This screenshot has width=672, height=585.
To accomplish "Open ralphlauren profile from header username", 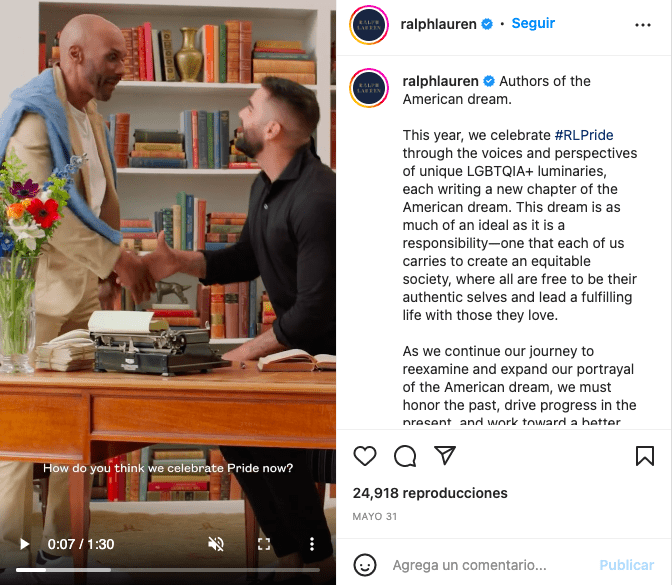I will [x=438, y=24].
